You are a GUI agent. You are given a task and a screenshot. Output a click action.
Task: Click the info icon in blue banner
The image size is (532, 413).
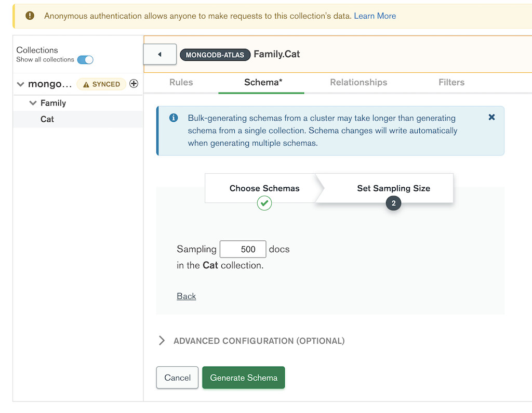174,118
